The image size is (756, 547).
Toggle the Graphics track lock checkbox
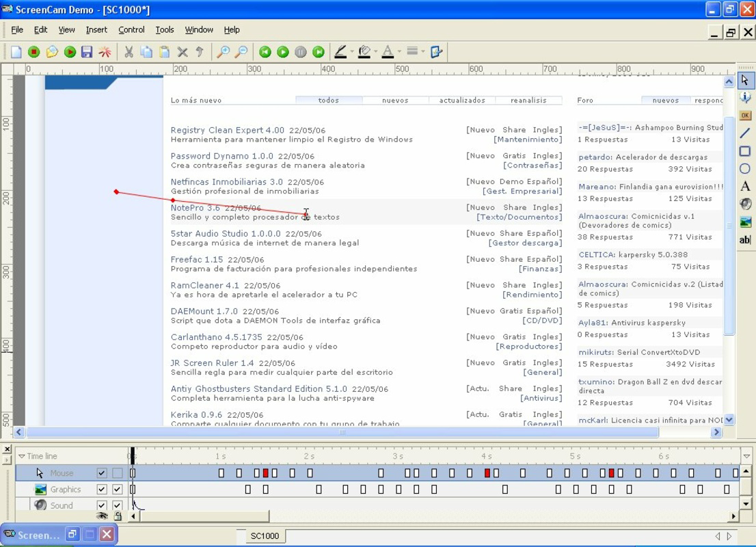click(x=117, y=489)
